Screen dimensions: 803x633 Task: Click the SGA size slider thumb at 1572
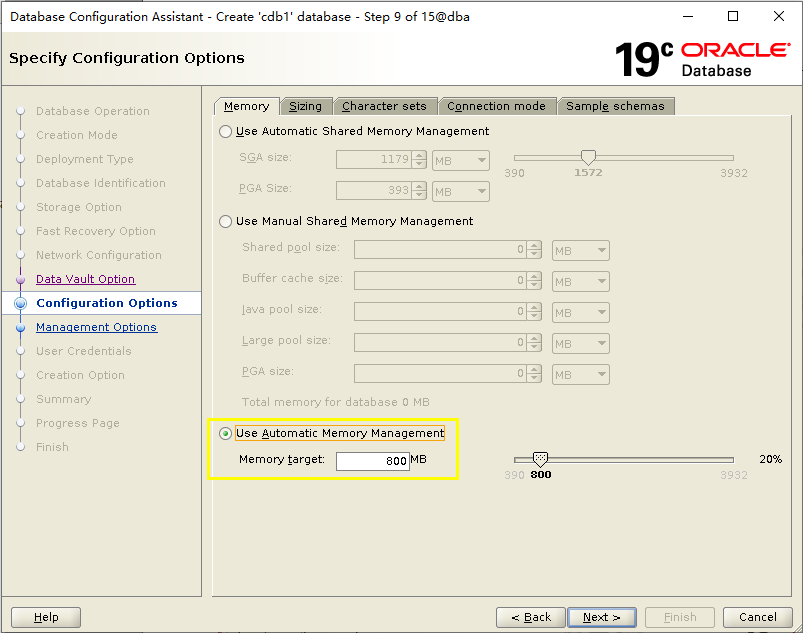[588, 157]
